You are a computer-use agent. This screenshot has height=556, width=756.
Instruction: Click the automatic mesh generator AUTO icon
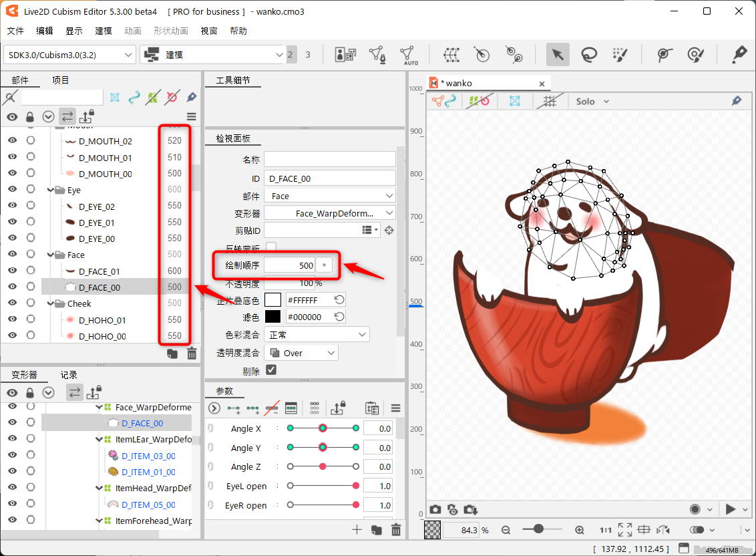(410, 55)
